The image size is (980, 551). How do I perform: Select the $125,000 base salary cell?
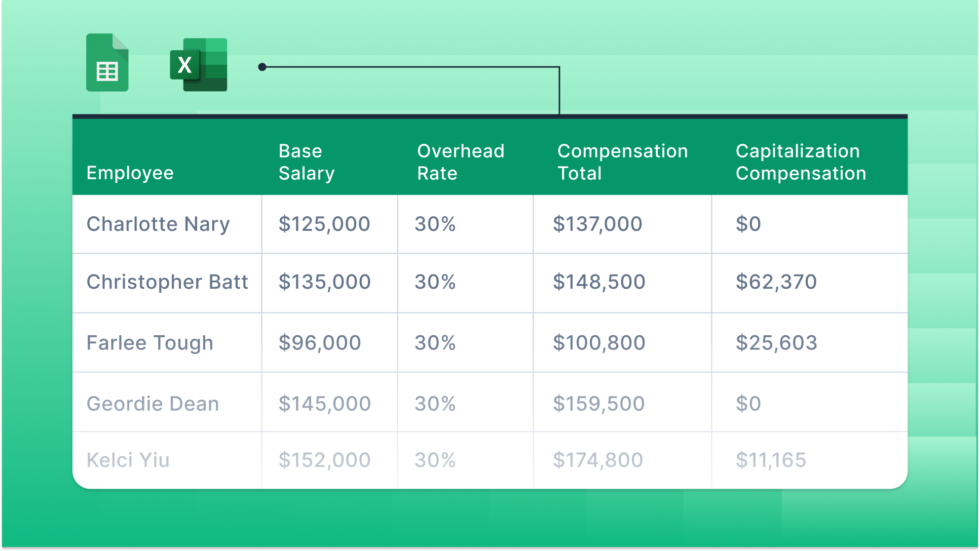[324, 224]
